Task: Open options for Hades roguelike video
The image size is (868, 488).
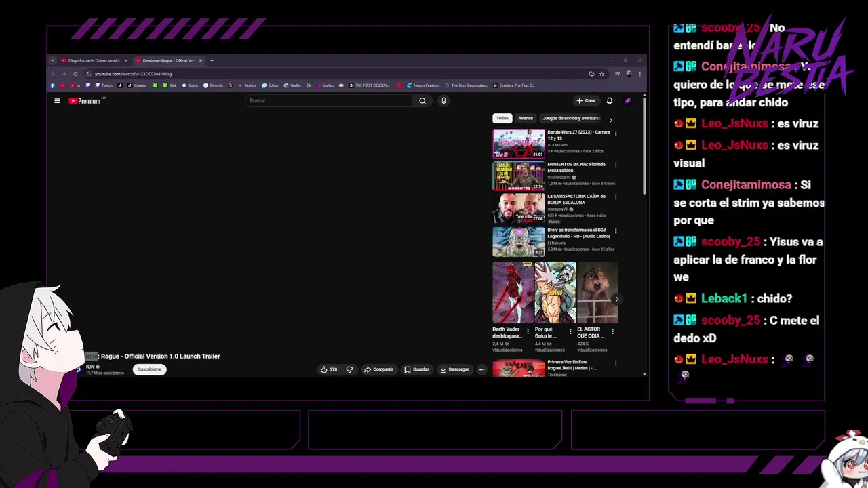Action: pos(616,363)
